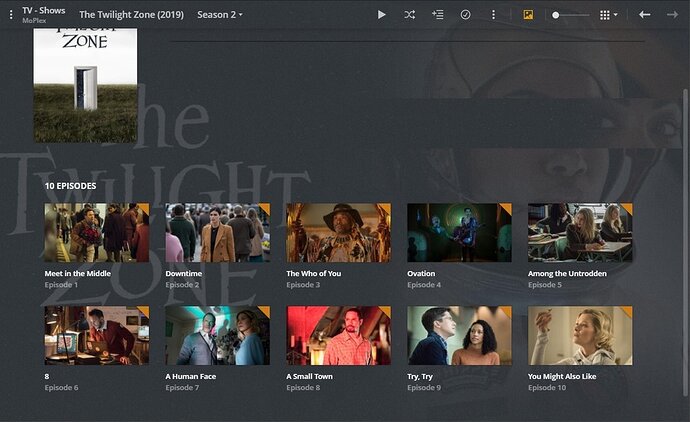The image size is (690, 422).
Task: Click the Meet in the Middle title
Action: [x=77, y=273]
